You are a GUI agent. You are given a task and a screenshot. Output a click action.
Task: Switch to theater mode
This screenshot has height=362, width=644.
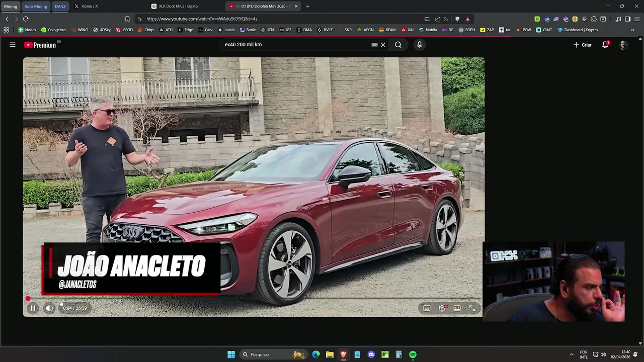pyautogui.click(x=457, y=308)
